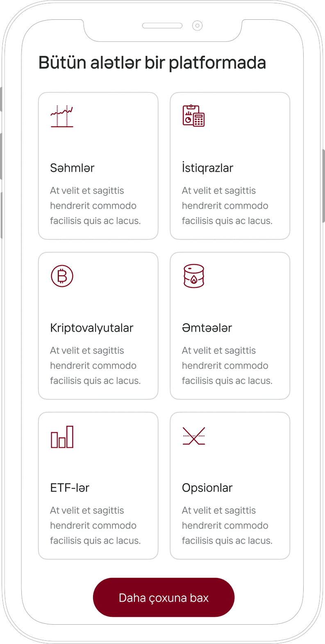Image resolution: width=325 pixels, height=644 pixels.
Task: Click the bar chart icon above ETF-lər
Action: [x=61, y=436]
